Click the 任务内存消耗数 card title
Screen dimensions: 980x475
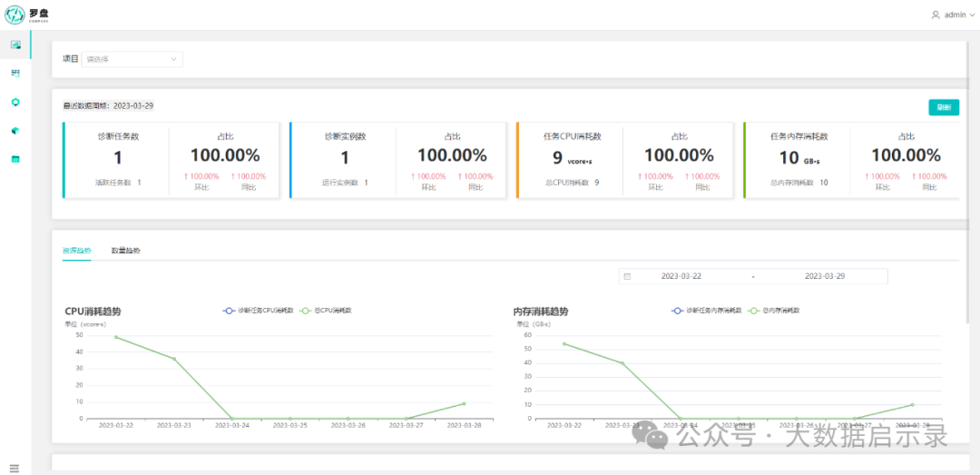point(799,136)
